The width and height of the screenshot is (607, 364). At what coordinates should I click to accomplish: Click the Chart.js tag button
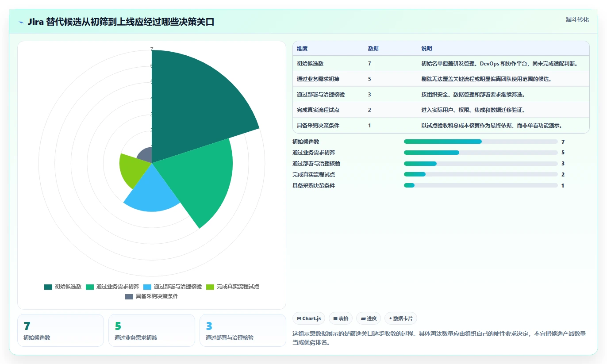pos(309,318)
